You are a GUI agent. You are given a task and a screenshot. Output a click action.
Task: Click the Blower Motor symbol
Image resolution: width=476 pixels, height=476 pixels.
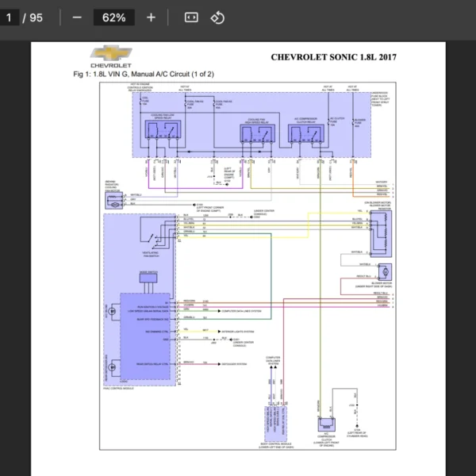point(385,271)
